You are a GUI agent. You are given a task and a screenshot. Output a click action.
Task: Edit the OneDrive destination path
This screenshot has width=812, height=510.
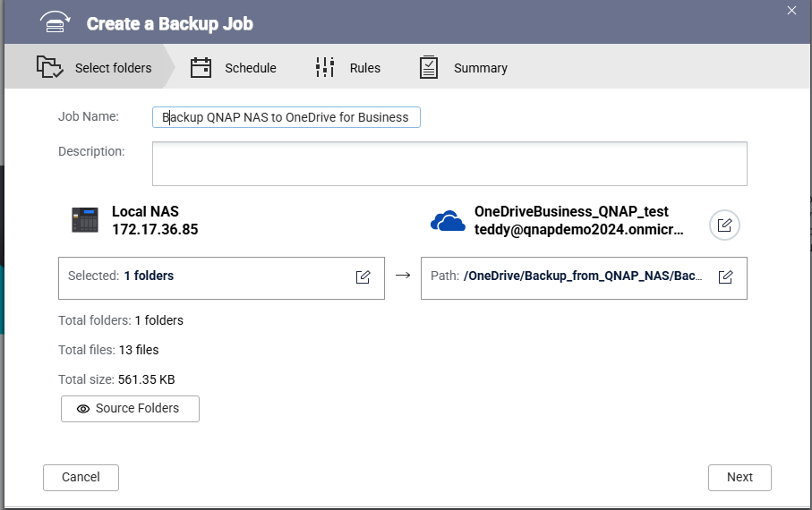726,276
